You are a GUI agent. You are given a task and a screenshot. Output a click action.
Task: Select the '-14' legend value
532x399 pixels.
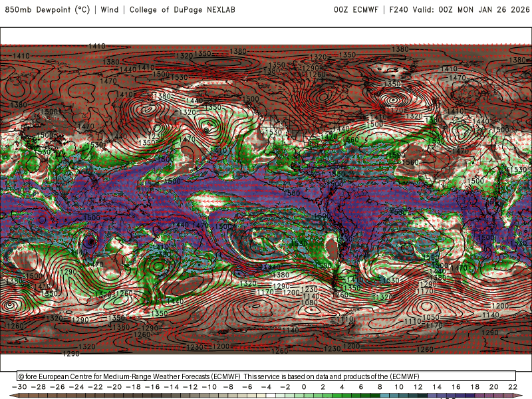(x=172, y=387)
